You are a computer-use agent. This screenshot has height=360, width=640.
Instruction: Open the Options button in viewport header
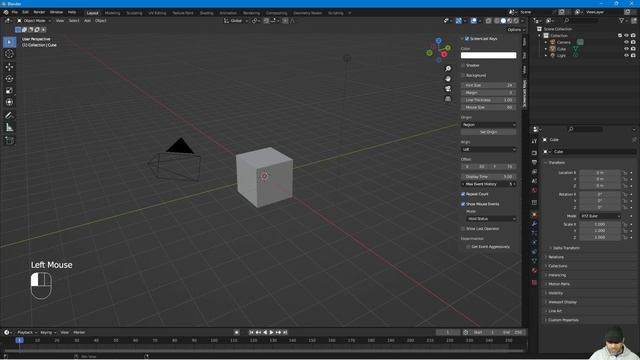[x=516, y=30]
